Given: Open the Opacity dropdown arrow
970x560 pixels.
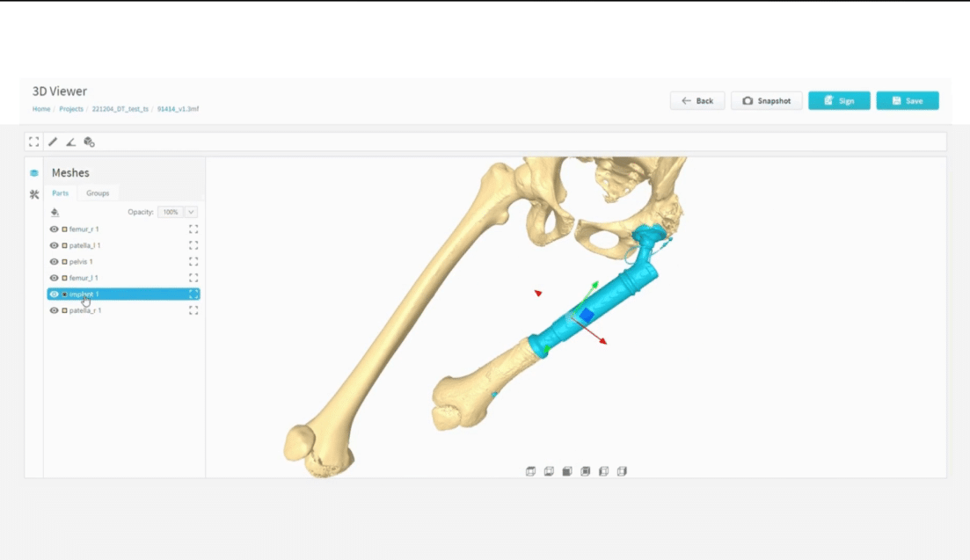Looking at the screenshot, I should [191, 212].
